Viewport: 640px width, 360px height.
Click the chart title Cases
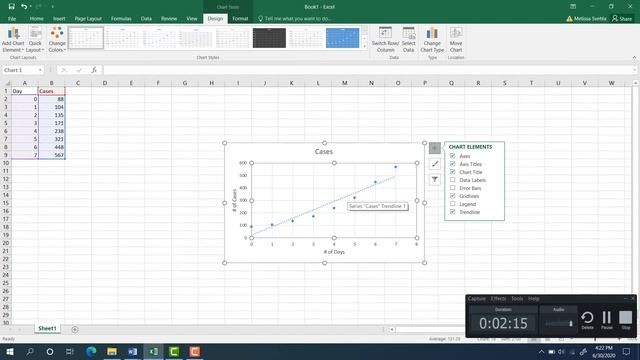click(324, 151)
